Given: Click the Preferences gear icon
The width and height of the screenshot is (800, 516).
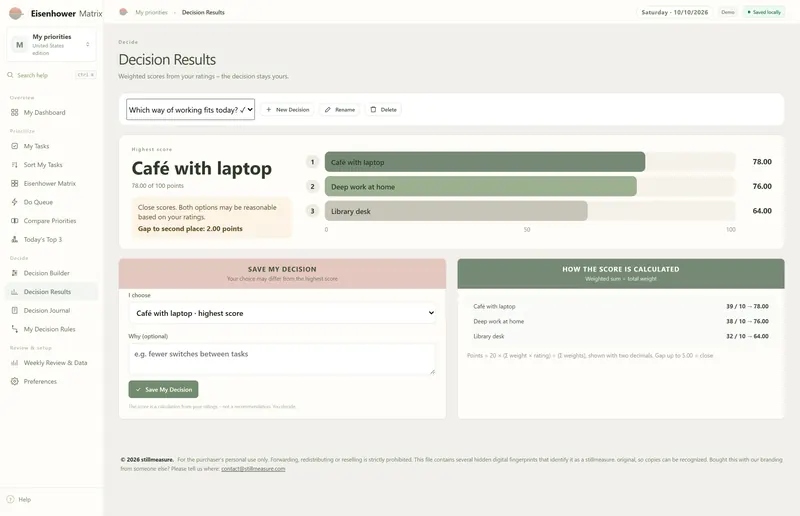Looking at the screenshot, I should (x=14, y=381).
